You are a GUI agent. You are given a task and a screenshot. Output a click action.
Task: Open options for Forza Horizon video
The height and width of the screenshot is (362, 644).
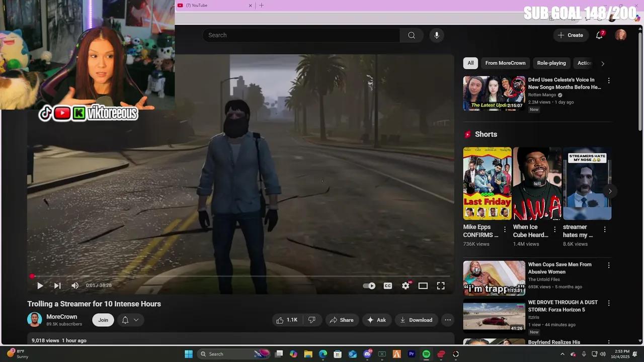pos(609,303)
